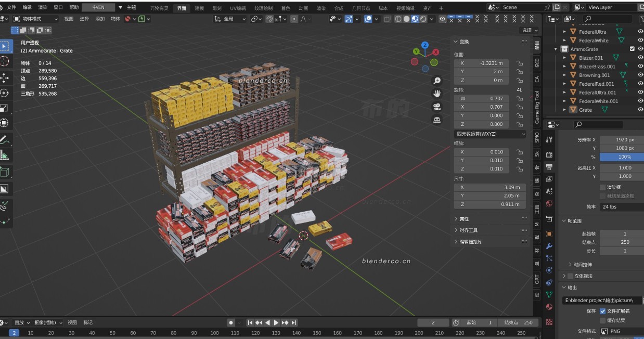Screen dimensions: 644x339
Task: Open the View Layer properties tab
Action: (x=549, y=179)
